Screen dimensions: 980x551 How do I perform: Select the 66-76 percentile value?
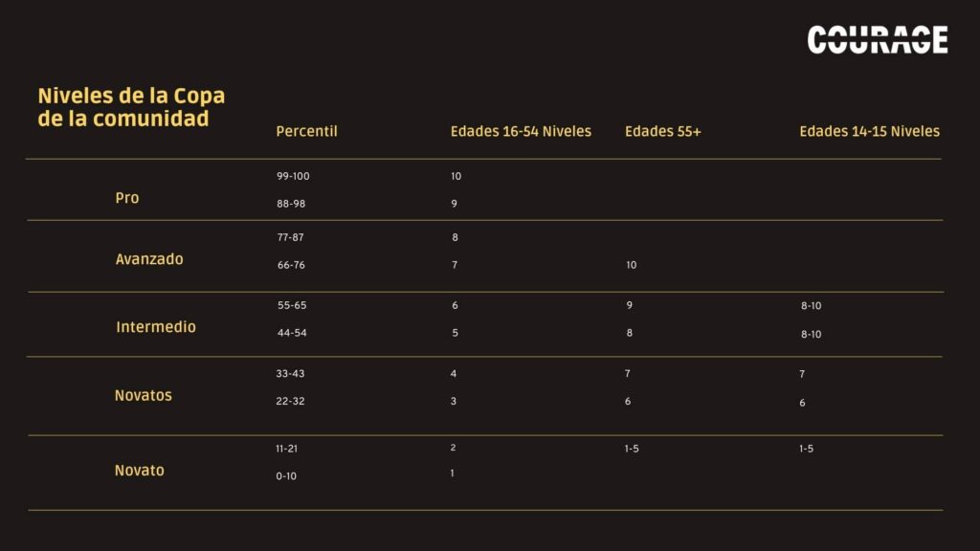tap(291, 265)
